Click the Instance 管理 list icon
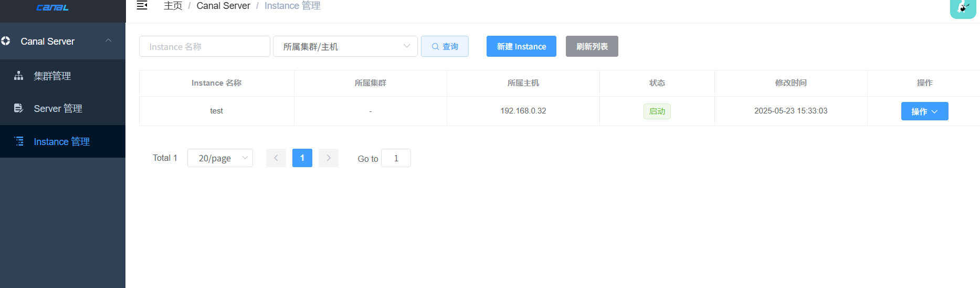Viewport: 980px width, 288px height. point(19,141)
